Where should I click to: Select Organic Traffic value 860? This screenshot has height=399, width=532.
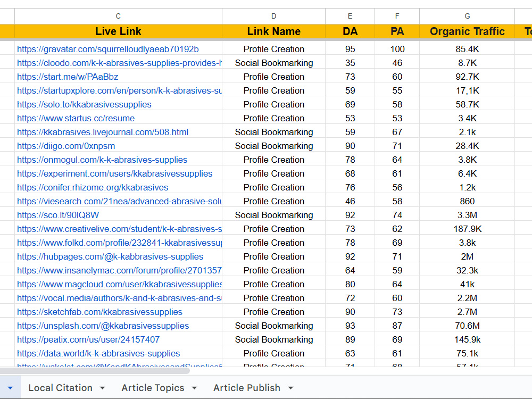click(467, 202)
